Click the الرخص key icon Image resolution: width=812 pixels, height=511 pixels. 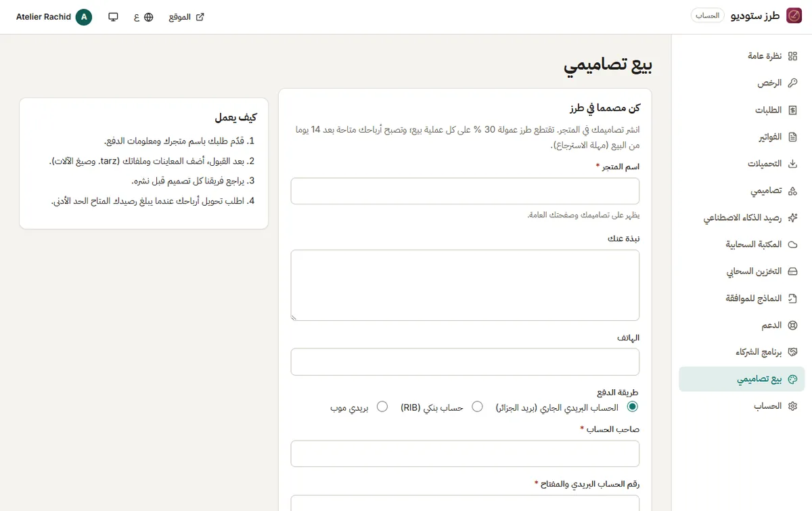point(794,83)
